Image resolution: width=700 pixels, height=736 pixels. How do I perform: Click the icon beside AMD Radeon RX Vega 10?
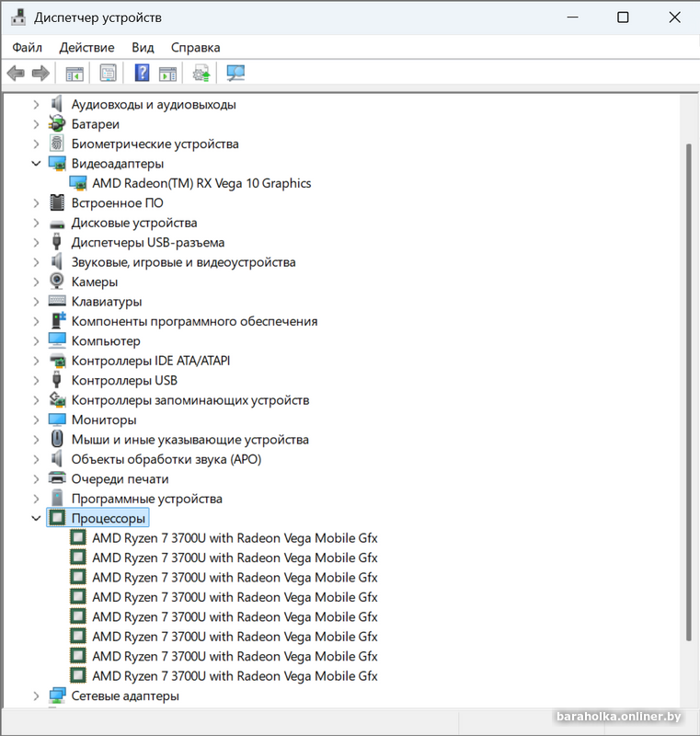pos(78,183)
